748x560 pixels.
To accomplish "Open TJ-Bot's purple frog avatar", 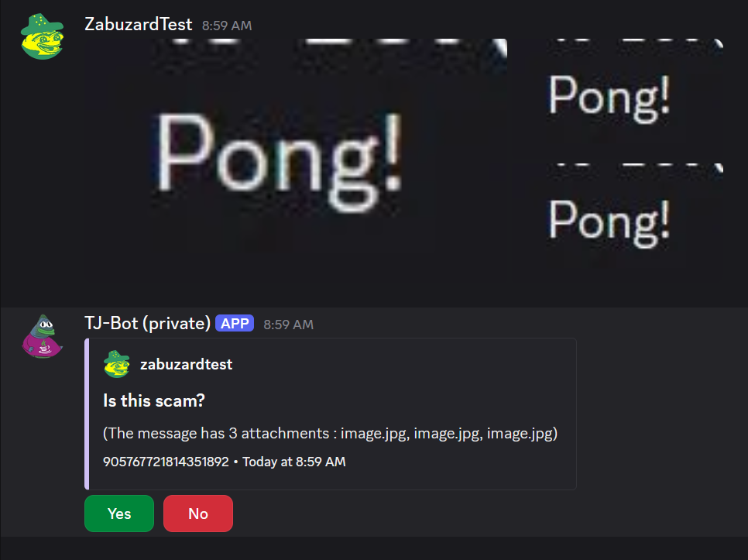I will [x=42, y=336].
